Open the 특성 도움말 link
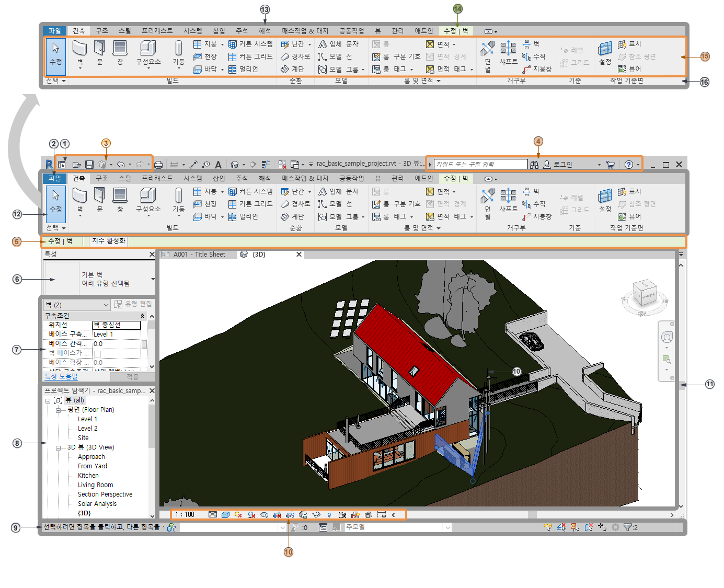This screenshot has height=588, width=724. click(x=61, y=376)
